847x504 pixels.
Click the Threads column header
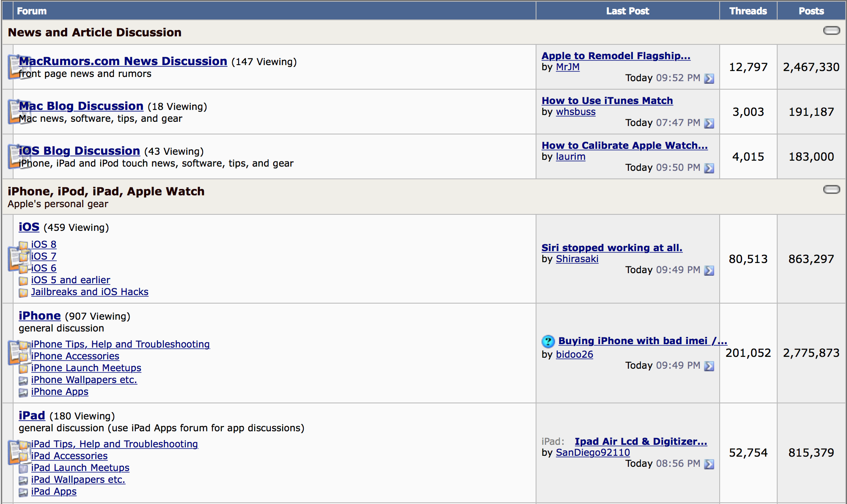coord(748,11)
